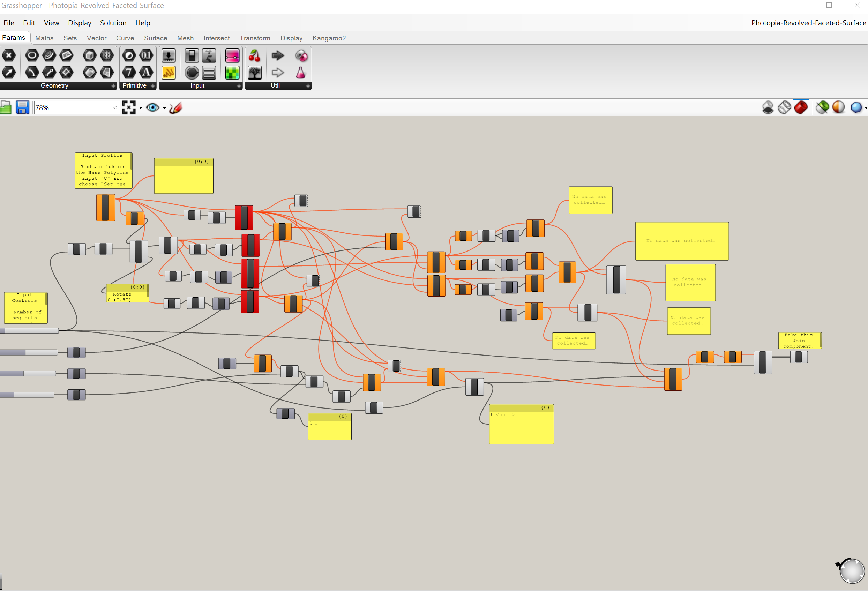Add a Digit Scroller input
The height and width of the screenshot is (591, 868).
point(209,56)
